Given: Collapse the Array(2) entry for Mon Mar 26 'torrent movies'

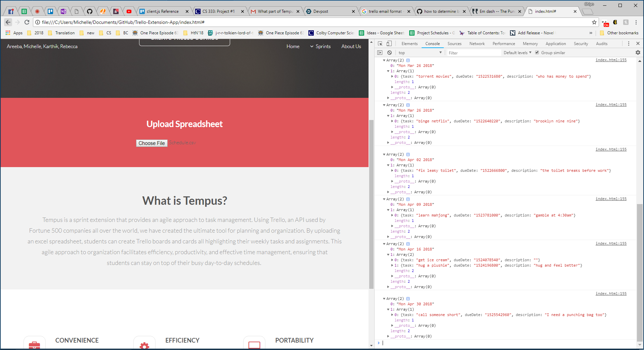Looking at the screenshot, I should [384, 60].
